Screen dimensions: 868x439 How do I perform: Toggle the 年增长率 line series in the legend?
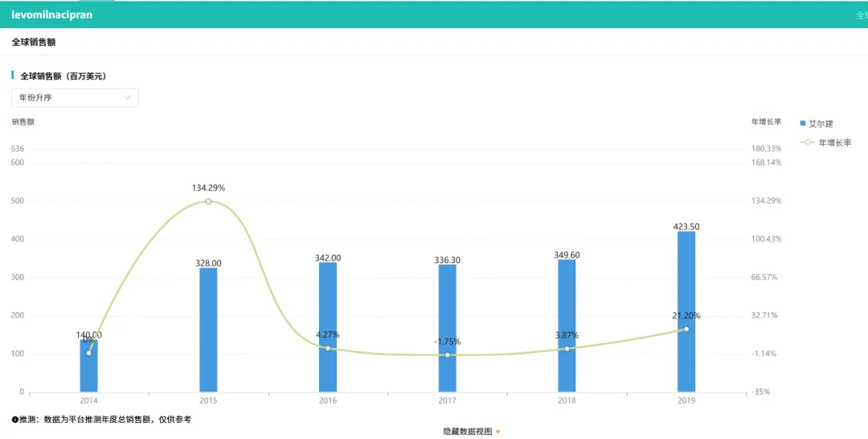point(825,142)
